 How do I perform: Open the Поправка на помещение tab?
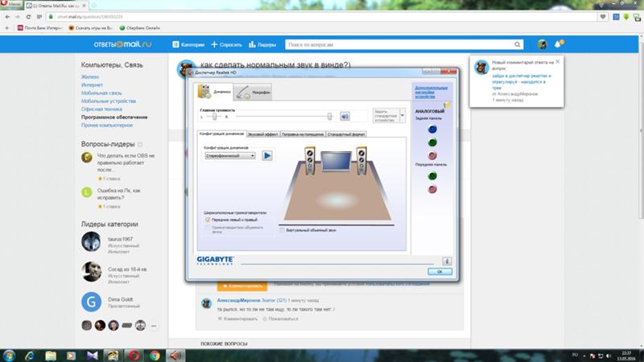point(303,134)
